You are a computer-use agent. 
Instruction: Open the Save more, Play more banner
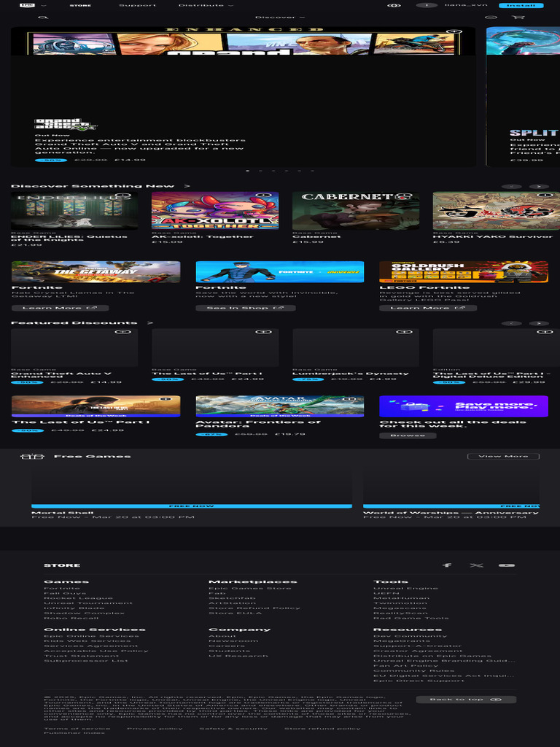(464, 406)
